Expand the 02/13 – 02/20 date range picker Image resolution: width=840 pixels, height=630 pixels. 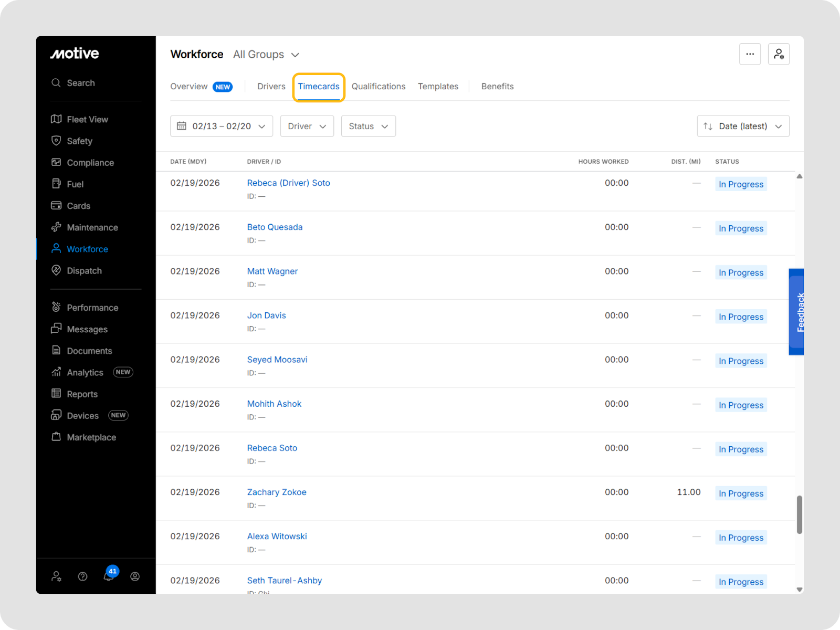(221, 126)
